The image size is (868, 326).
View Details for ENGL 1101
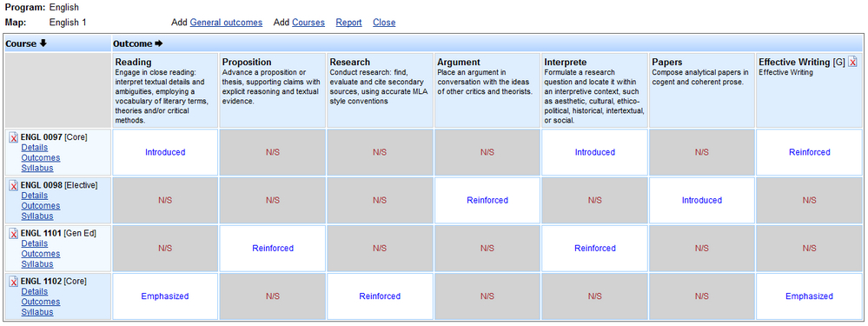point(35,243)
